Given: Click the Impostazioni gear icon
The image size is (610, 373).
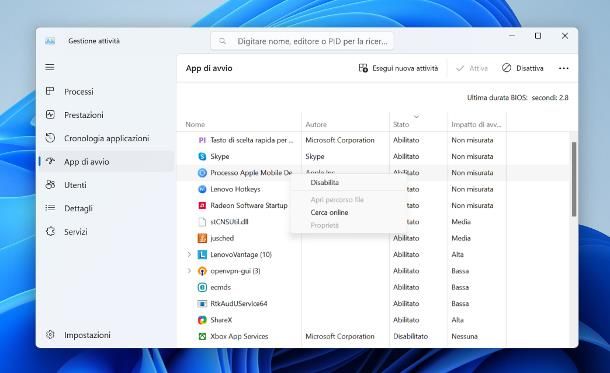Looking at the screenshot, I should (50, 334).
